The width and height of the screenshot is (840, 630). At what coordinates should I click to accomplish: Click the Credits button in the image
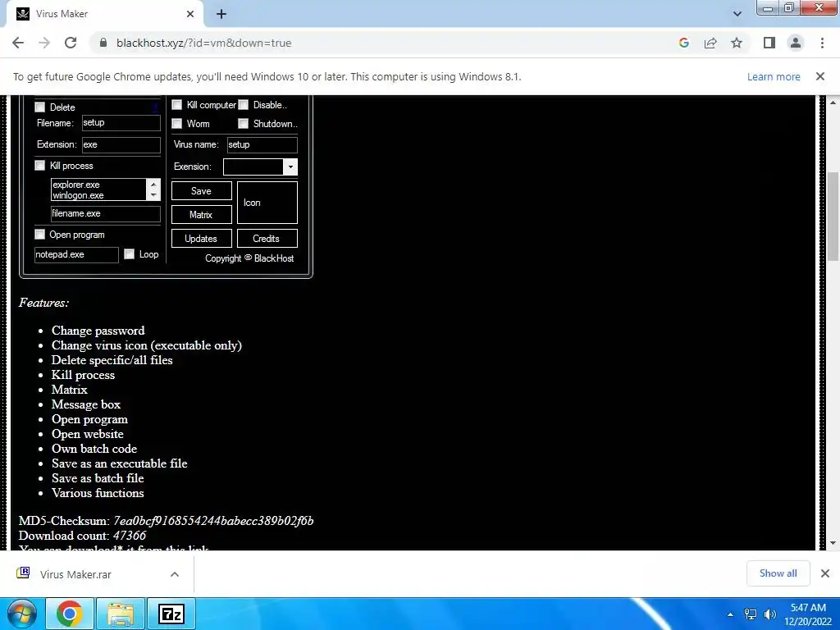(x=267, y=239)
